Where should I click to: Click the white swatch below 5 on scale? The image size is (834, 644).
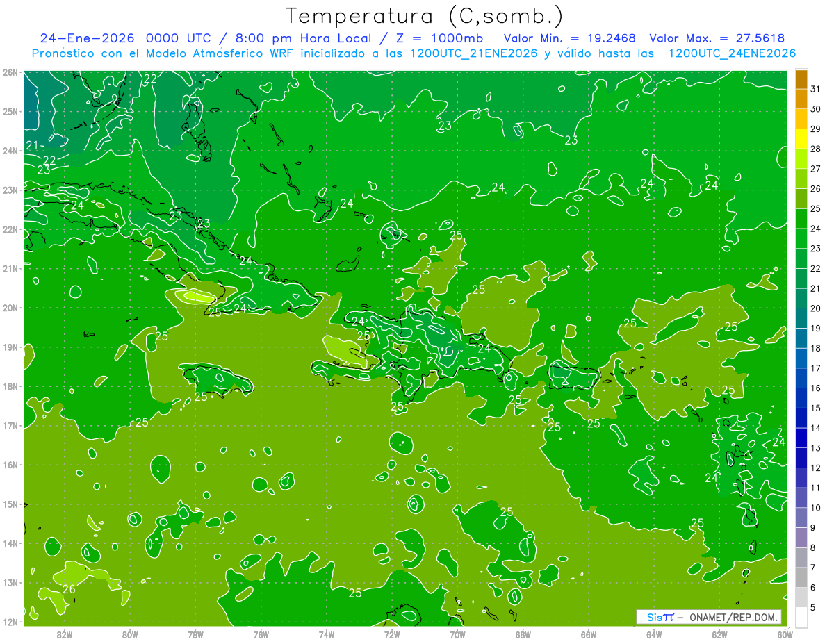tap(801, 617)
